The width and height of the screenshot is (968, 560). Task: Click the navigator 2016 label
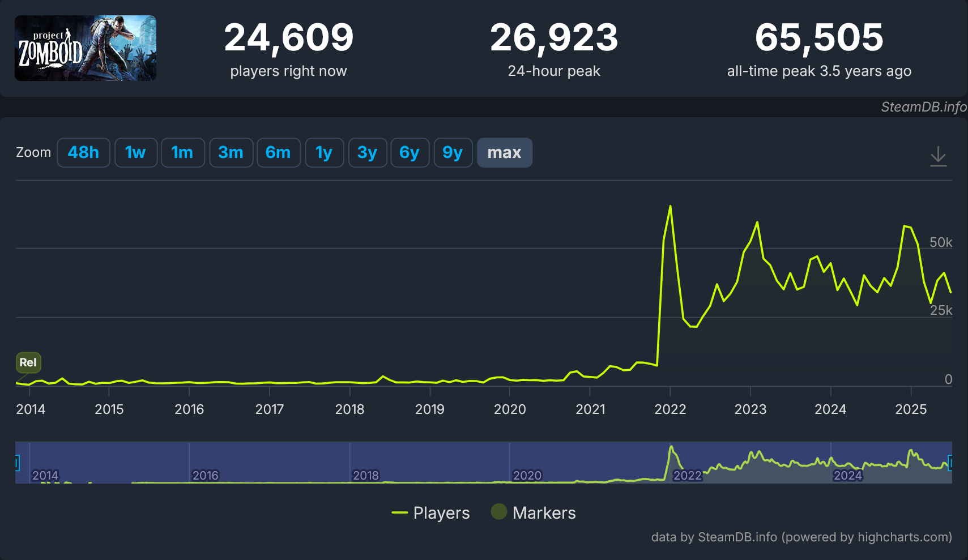pyautogui.click(x=205, y=476)
